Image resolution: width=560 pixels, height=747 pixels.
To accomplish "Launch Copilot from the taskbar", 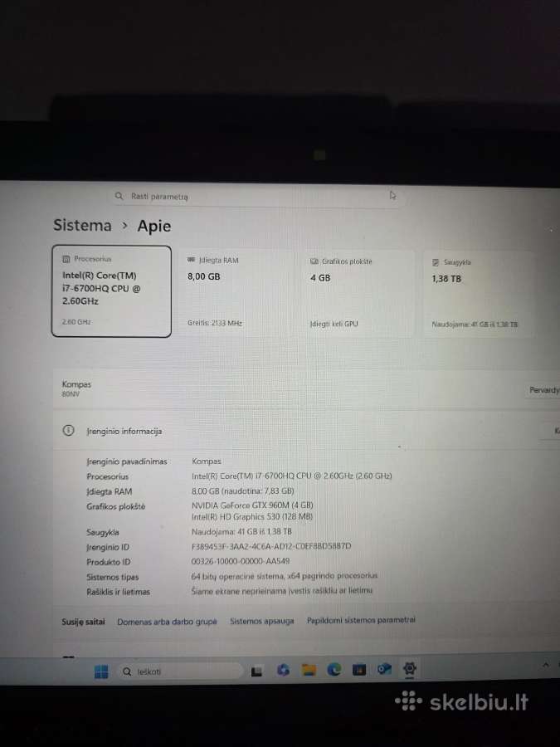I will pos(283,671).
